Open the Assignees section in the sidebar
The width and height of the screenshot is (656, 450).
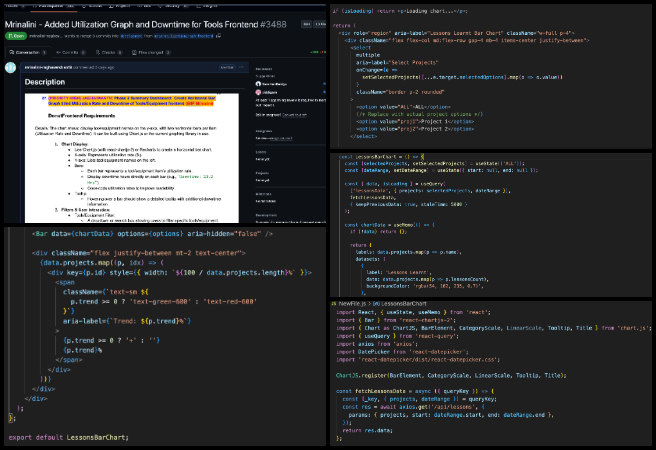point(264,131)
